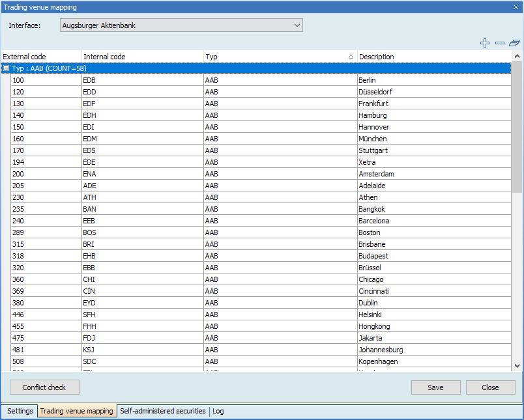524x420 pixels.
Task: Close the Trading venue mapping window
Action: pos(516,7)
